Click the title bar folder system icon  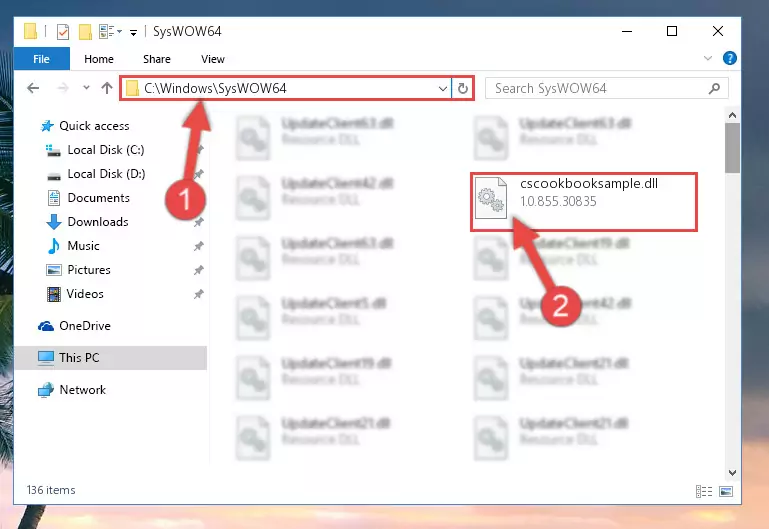[x=30, y=31]
